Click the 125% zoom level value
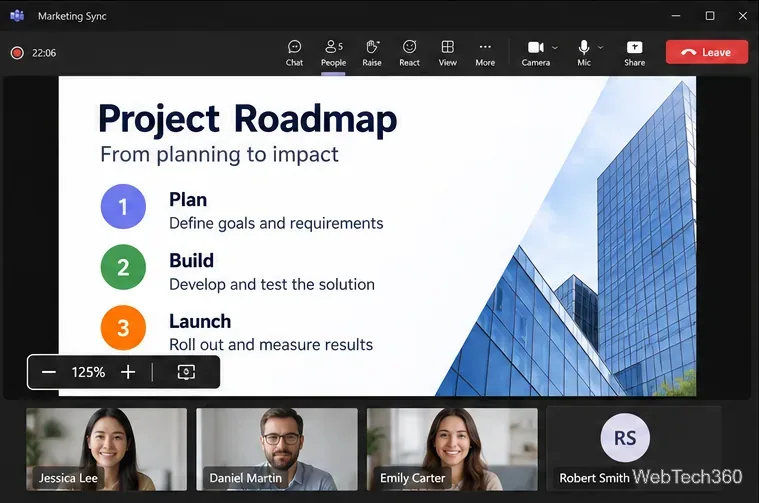This screenshot has width=759, height=503. (x=88, y=372)
